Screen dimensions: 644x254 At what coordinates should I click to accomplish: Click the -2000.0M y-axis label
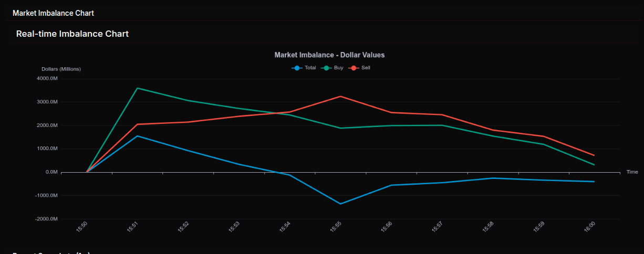46,219
